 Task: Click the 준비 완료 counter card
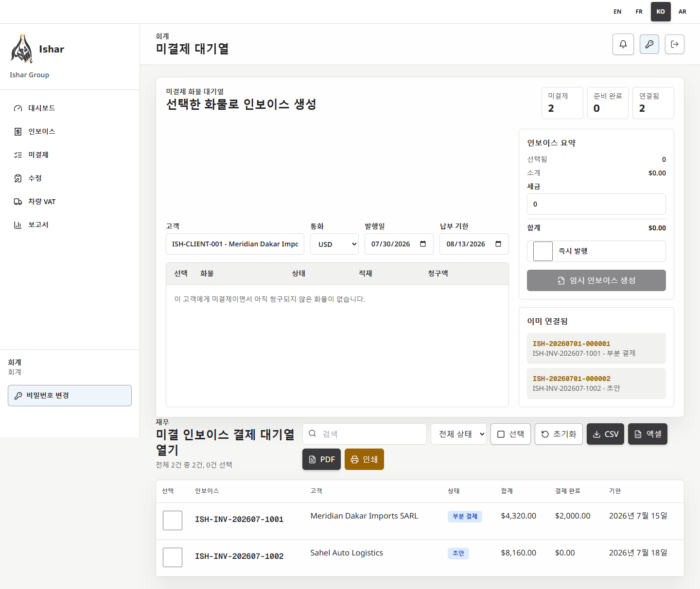pos(608,103)
